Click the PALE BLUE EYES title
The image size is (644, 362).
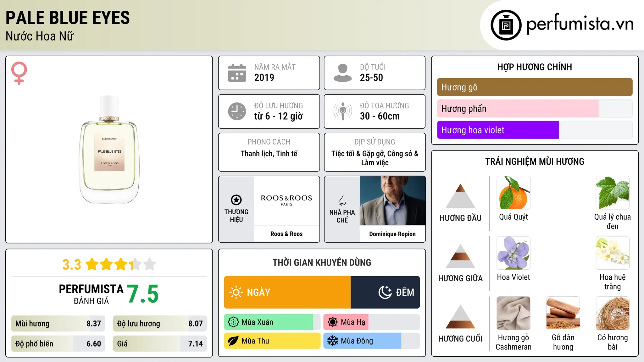pyautogui.click(x=68, y=18)
